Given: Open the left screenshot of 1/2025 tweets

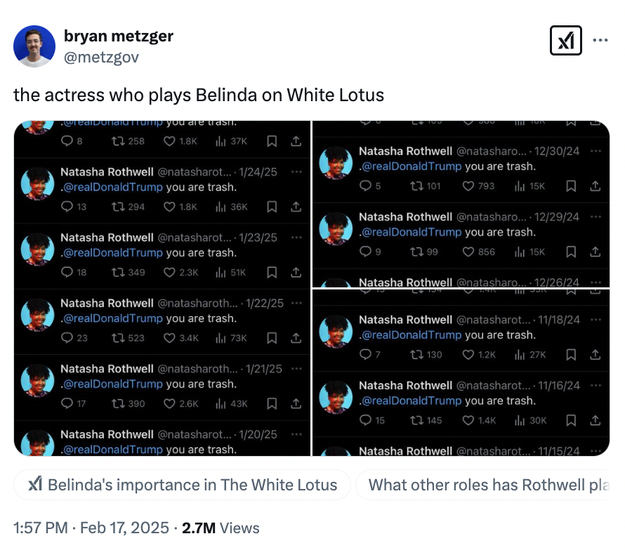Looking at the screenshot, I should pyautogui.click(x=162, y=288).
